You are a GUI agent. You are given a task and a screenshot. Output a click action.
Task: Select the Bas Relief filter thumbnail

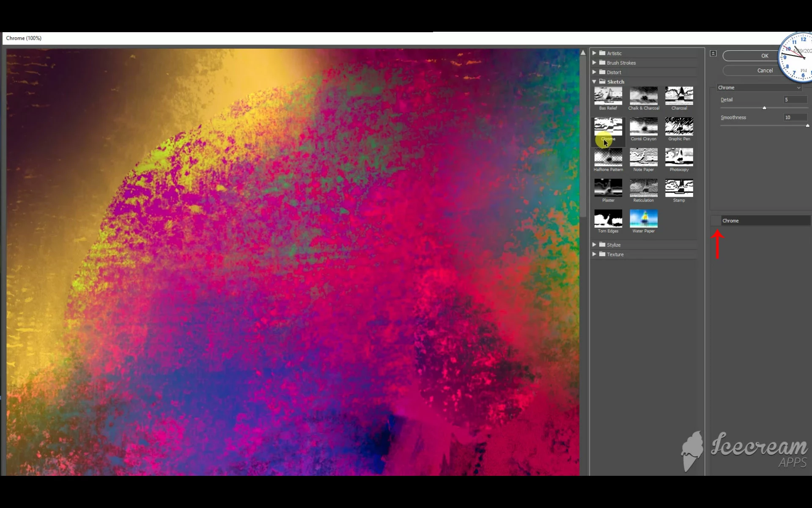click(608, 96)
